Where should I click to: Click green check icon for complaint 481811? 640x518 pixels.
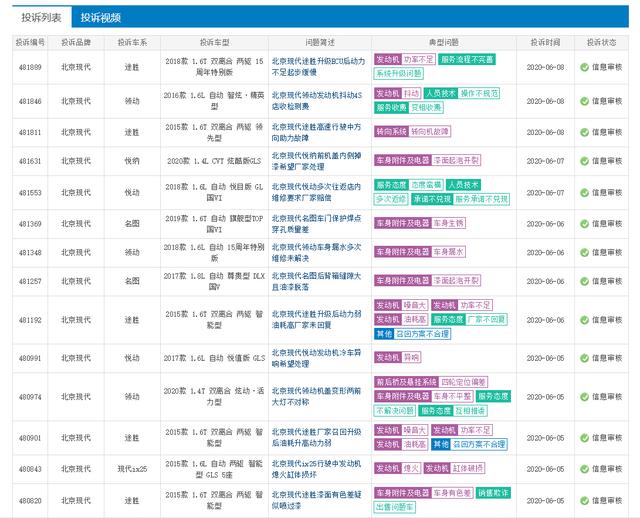pyautogui.click(x=584, y=132)
